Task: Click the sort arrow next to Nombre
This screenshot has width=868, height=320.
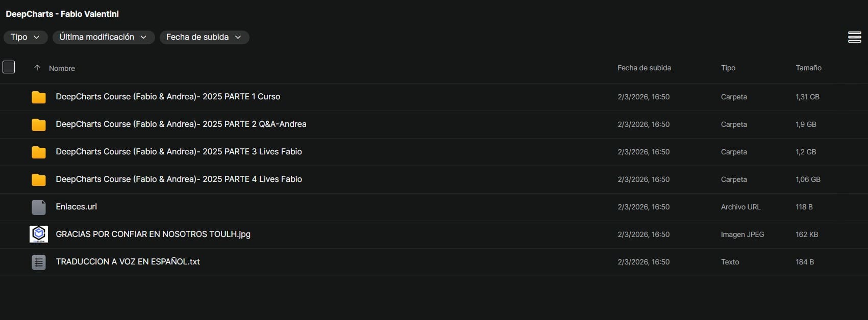Action: [x=37, y=68]
